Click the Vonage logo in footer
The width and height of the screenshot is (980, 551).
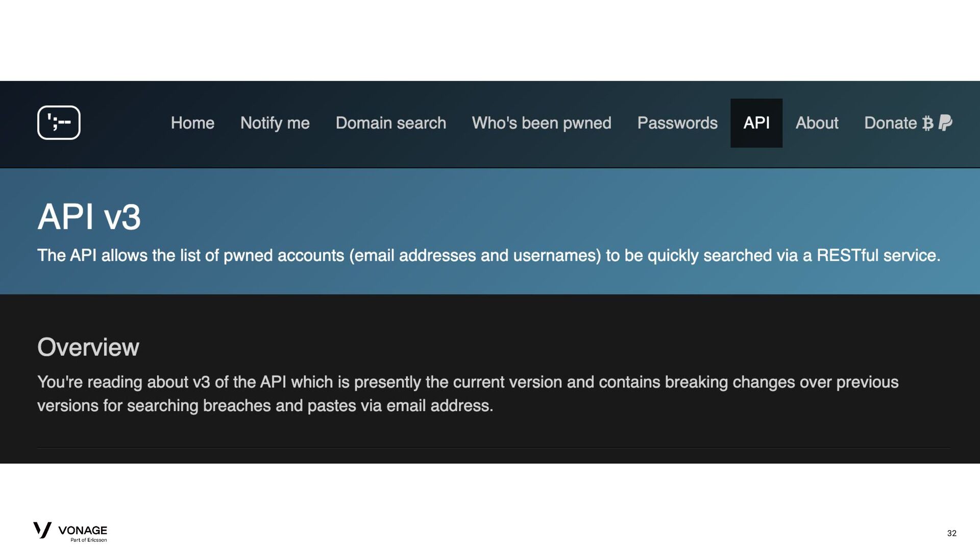pyautogui.click(x=70, y=532)
